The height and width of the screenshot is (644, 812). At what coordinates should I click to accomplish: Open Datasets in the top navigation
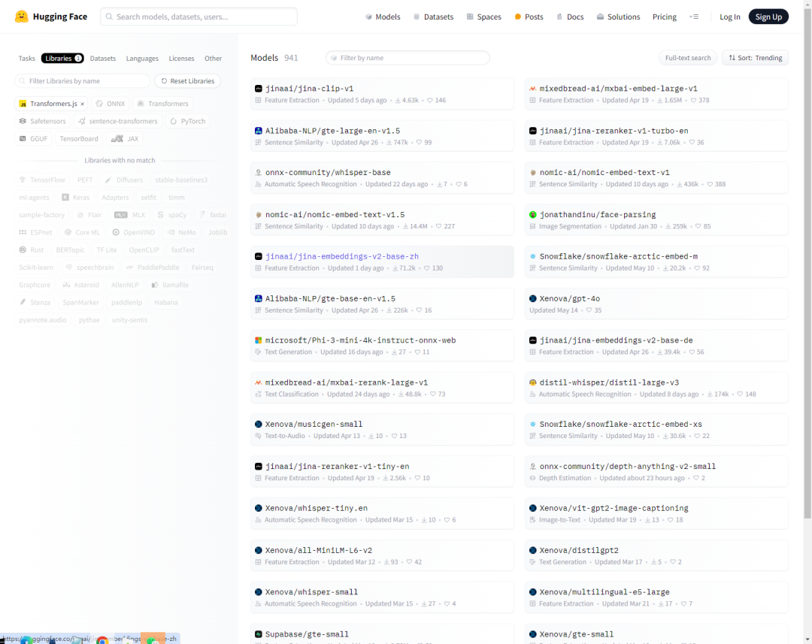(434, 17)
